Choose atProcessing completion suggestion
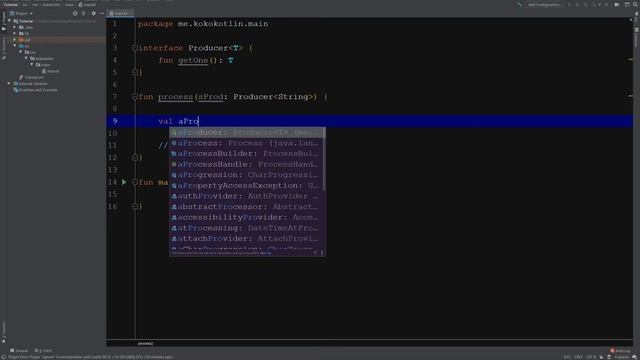Image resolution: width=640 pixels, height=360 pixels. coord(247,228)
